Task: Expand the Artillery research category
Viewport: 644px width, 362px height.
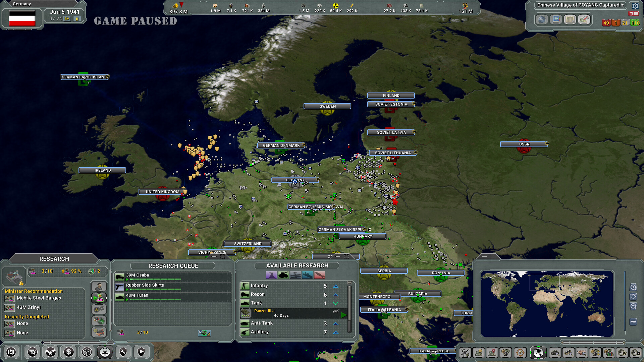Action: coord(336,333)
